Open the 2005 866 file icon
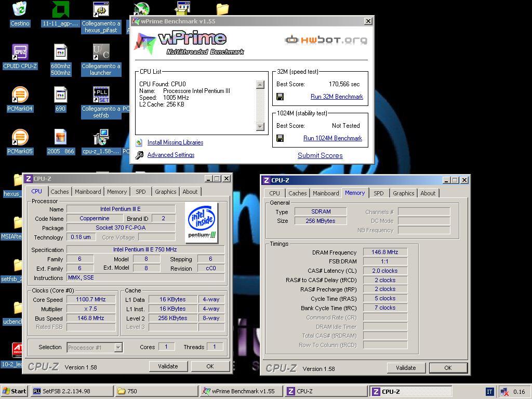The width and height of the screenshot is (532, 399). pyautogui.click(x=60, y=137)
